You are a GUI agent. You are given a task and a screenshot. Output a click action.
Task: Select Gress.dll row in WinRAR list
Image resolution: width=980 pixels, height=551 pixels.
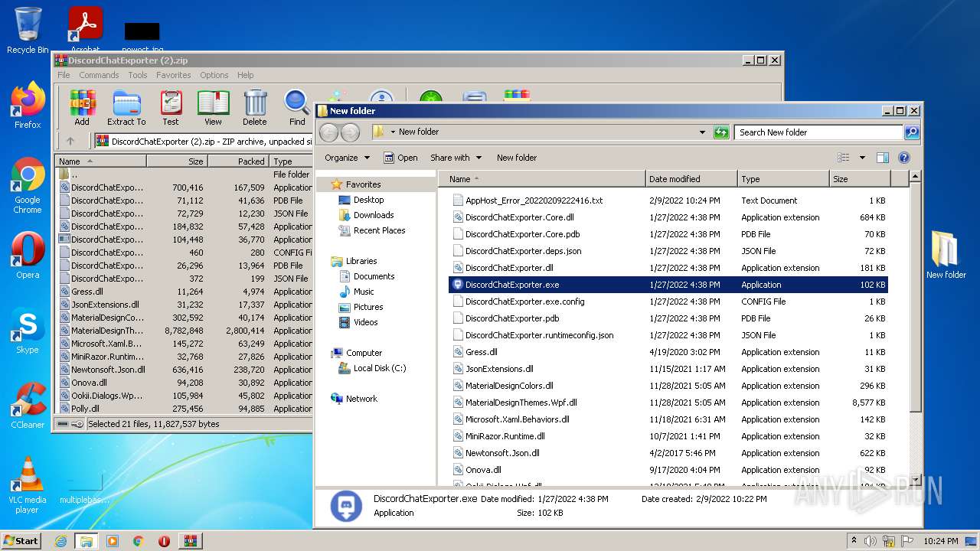pyautogui.click(x=185, y=292)
